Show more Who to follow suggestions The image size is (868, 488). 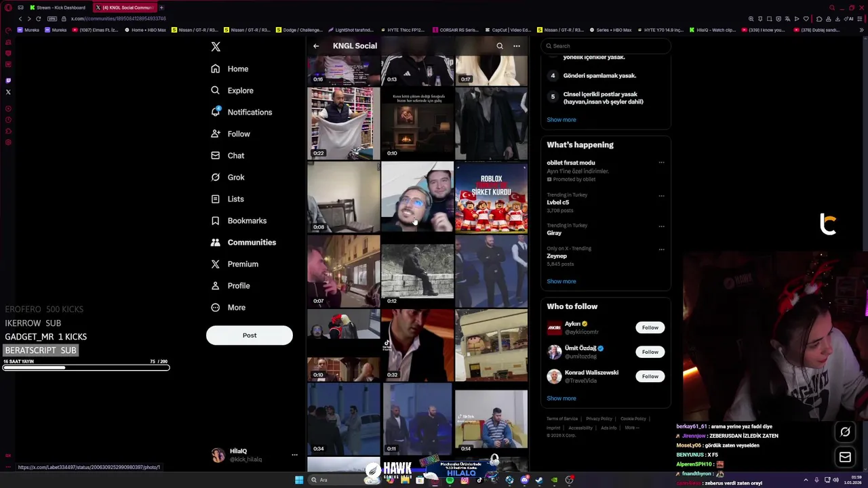pyautogui.click(x=561, y=399)
